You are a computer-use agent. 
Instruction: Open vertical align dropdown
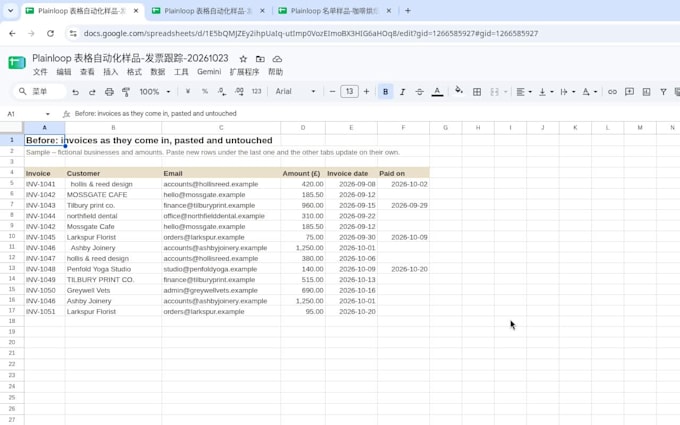point(546,92)
